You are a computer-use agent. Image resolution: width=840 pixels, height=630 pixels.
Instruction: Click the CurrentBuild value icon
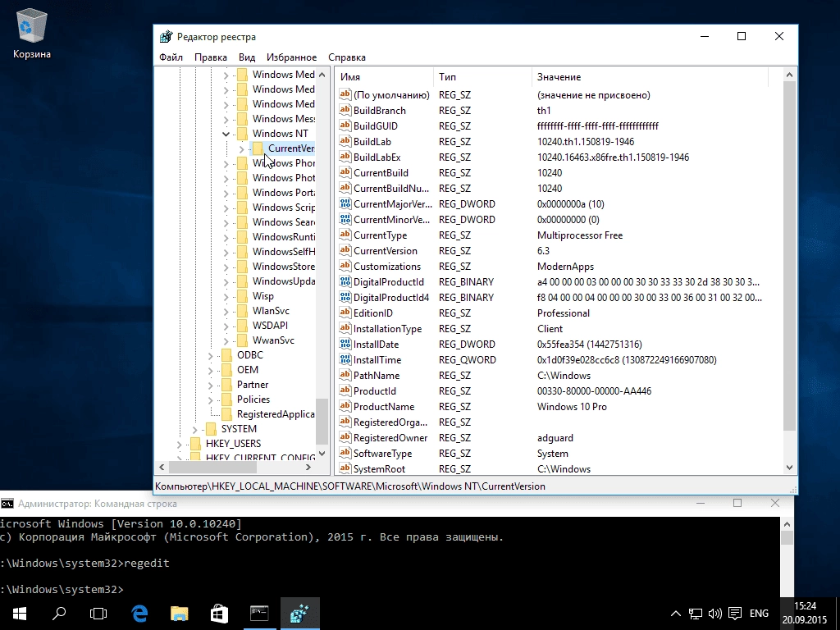click(x=345, y=172)
